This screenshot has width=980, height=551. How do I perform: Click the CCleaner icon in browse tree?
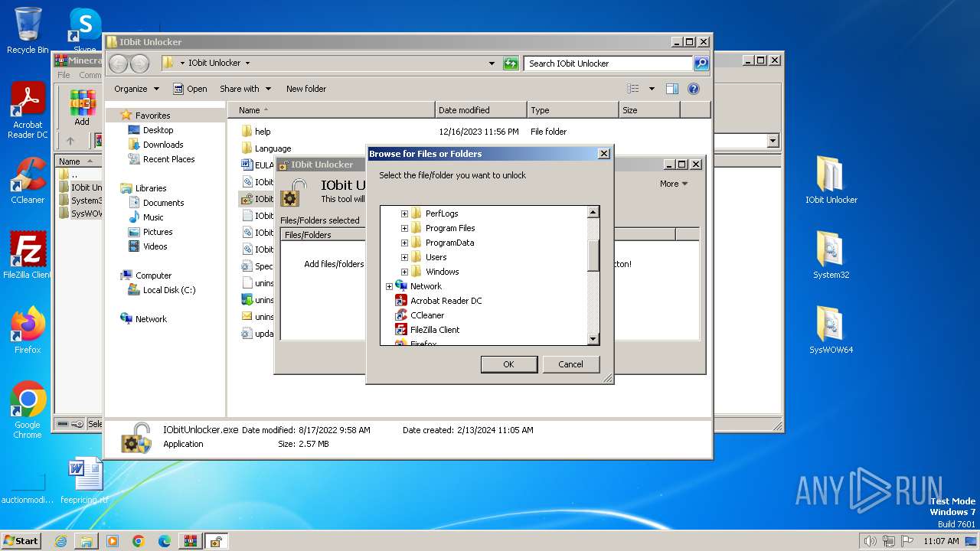point(400,315)
